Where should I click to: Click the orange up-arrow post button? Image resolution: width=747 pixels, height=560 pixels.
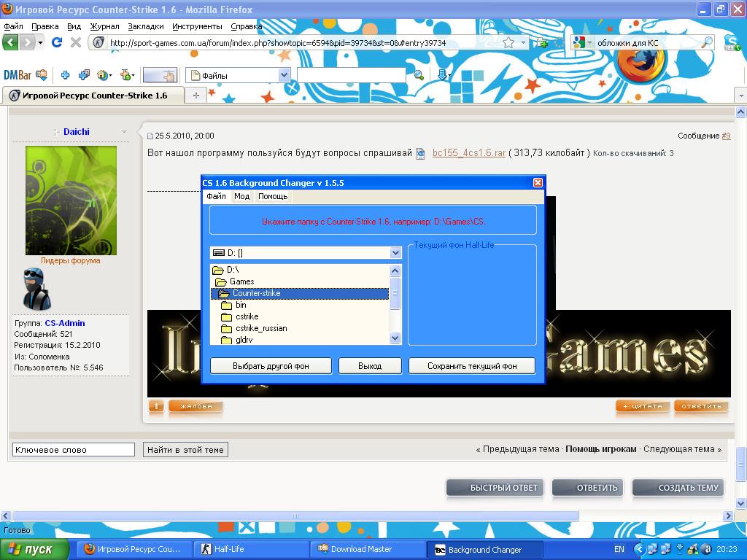click(156, 406)
